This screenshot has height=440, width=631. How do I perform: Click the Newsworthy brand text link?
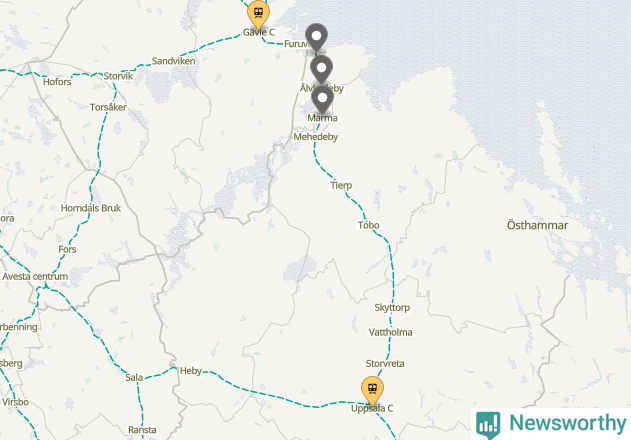pyautogui.click(x=568, y=423)
